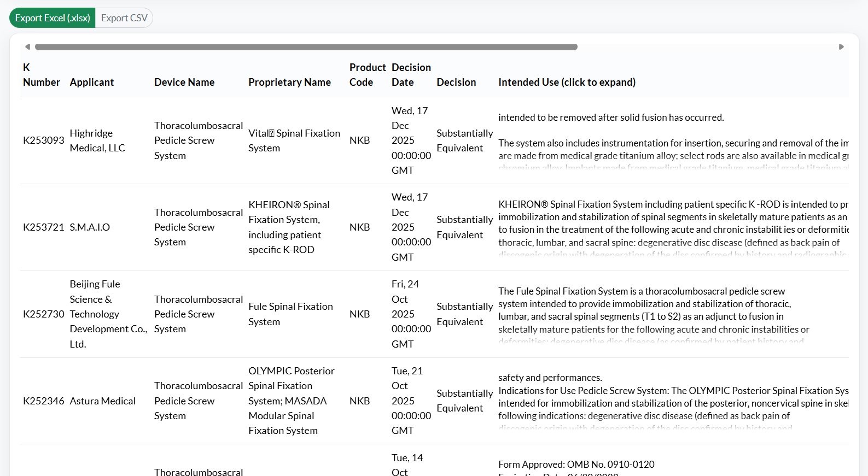Expand intended use text for K253093

pos(673,140)
